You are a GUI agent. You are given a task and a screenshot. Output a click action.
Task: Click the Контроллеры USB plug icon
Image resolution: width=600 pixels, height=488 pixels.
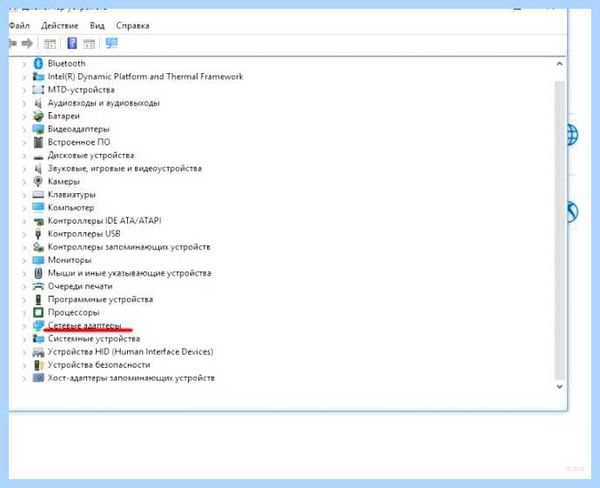[38, 233]
